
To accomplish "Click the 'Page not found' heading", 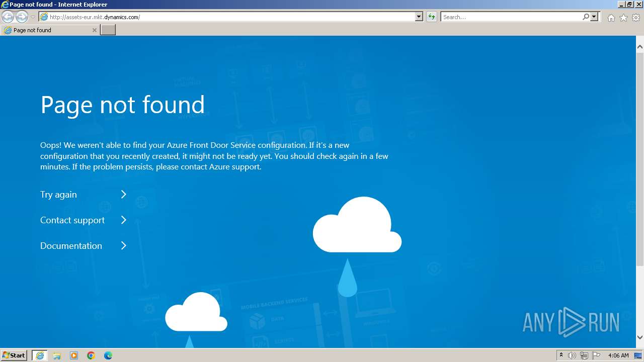I will pyautogui.click(x=123, y=105).
